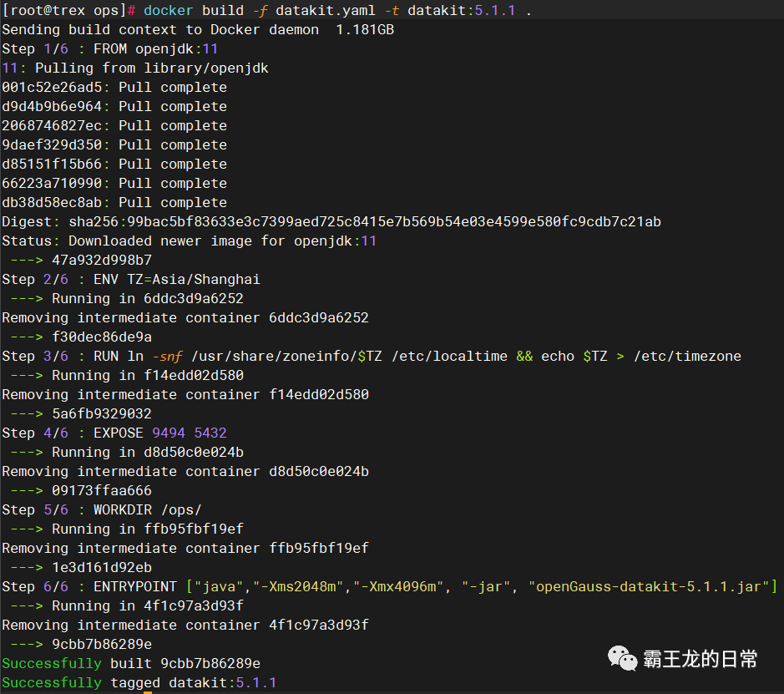Click 'Running in 4f1c97a3d93f' line
This screenshot has width=784, height=694.
coord(127,606)
